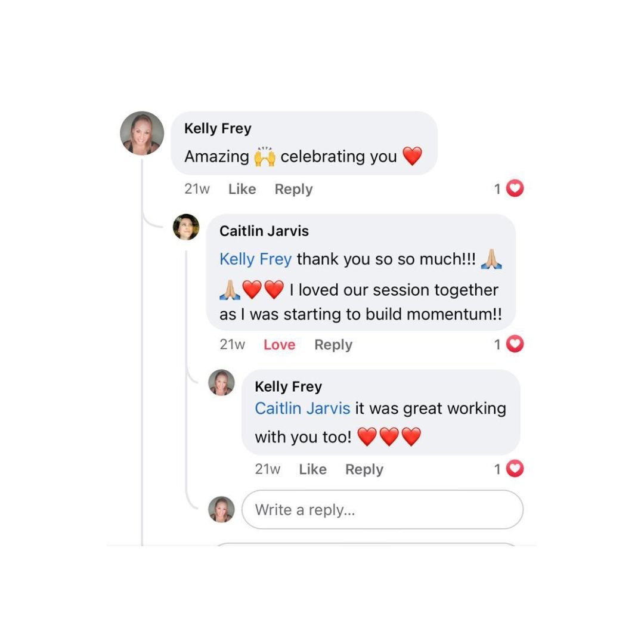Click the 21w timestamp on top comment

[x=197, y=189]
